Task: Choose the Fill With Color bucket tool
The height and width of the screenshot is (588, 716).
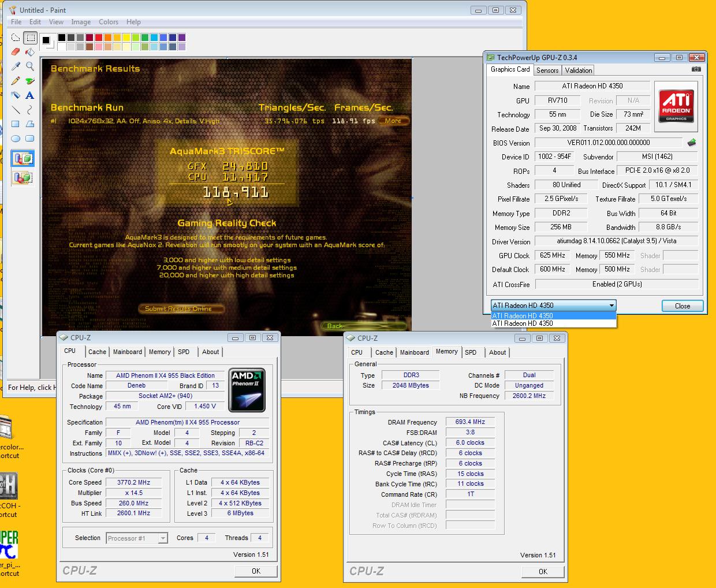Action: pyautogui.click(x=30, y=52)
